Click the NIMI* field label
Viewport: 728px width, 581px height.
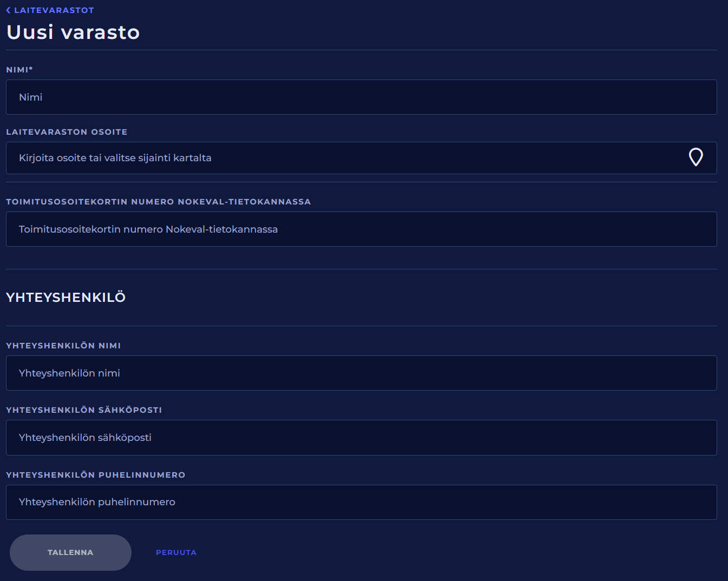[19, 70]
